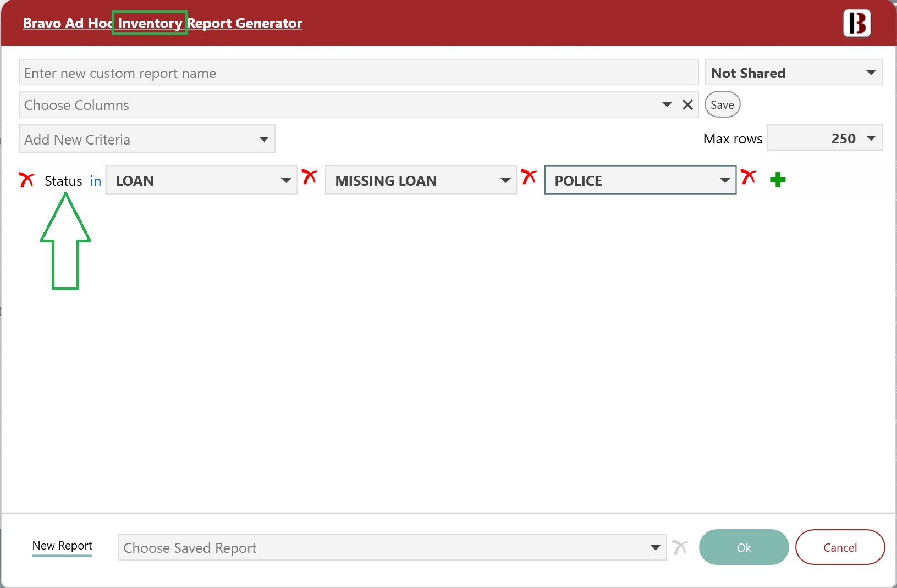Click the Bravo Ad Hoc Inventory Report Generator title

(x=162, y=23)
